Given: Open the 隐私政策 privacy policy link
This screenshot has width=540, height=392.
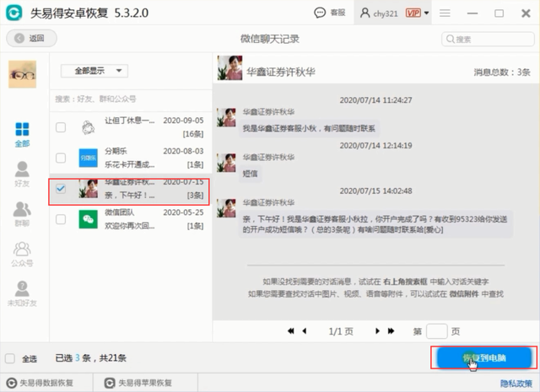Looking at the screenshot, I should pos(516,384).
